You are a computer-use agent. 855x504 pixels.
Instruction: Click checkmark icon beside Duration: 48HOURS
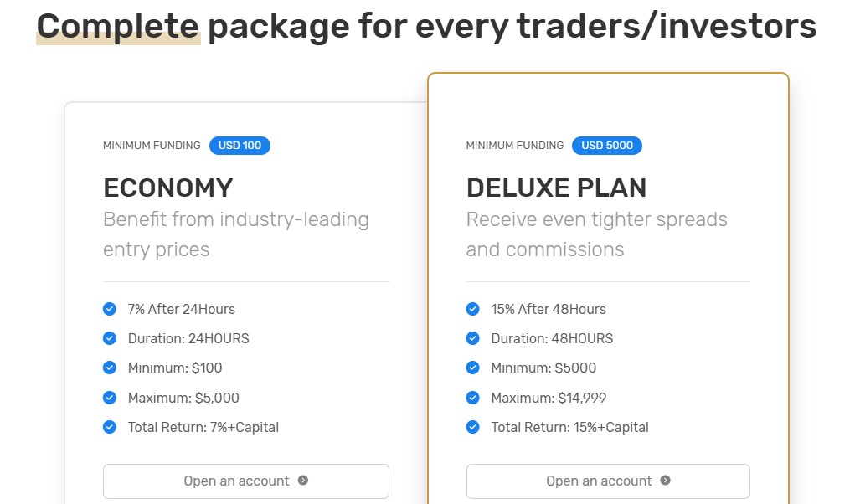click(x=473, y=338)
